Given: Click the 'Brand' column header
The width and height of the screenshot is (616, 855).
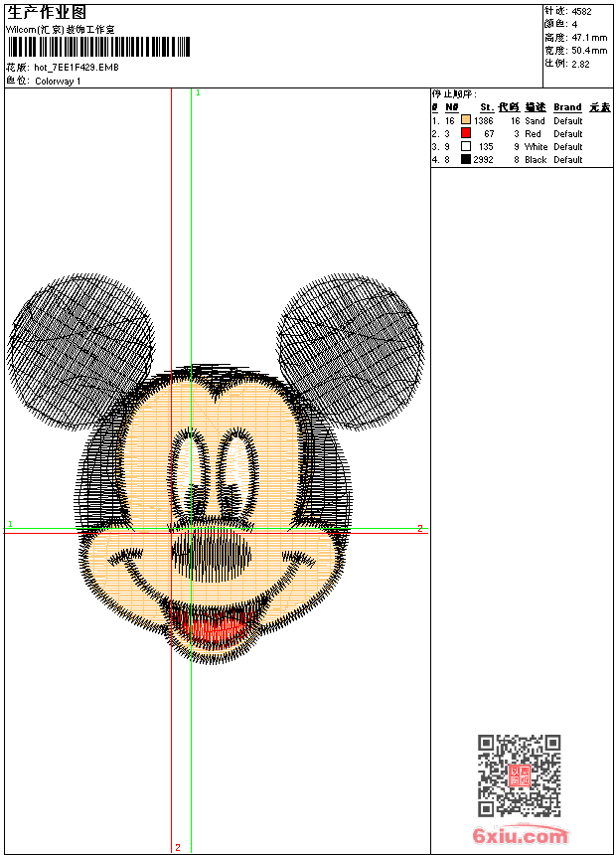Looking at the screenshot, I should point(567,107).
